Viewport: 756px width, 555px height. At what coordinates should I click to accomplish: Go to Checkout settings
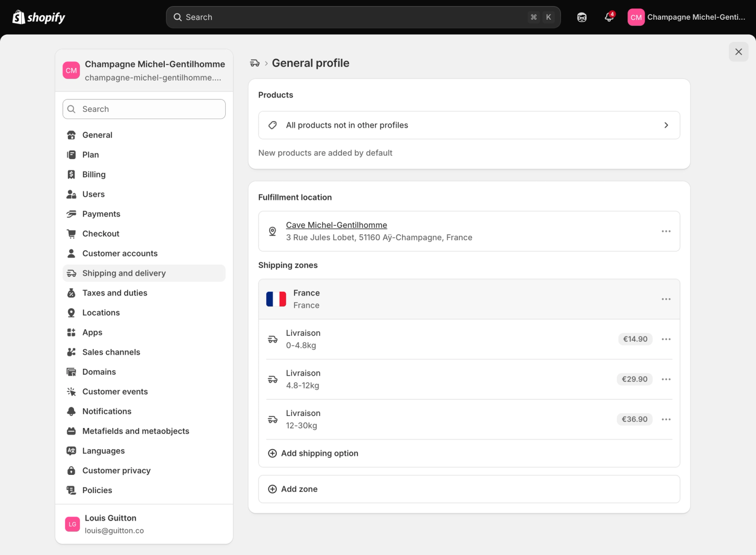[144, 234]
